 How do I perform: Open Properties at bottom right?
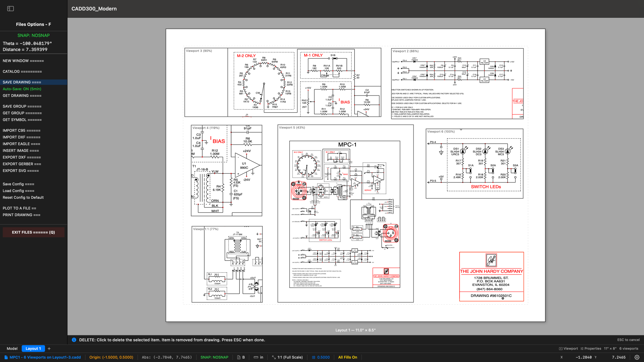[x=591, y=349]
